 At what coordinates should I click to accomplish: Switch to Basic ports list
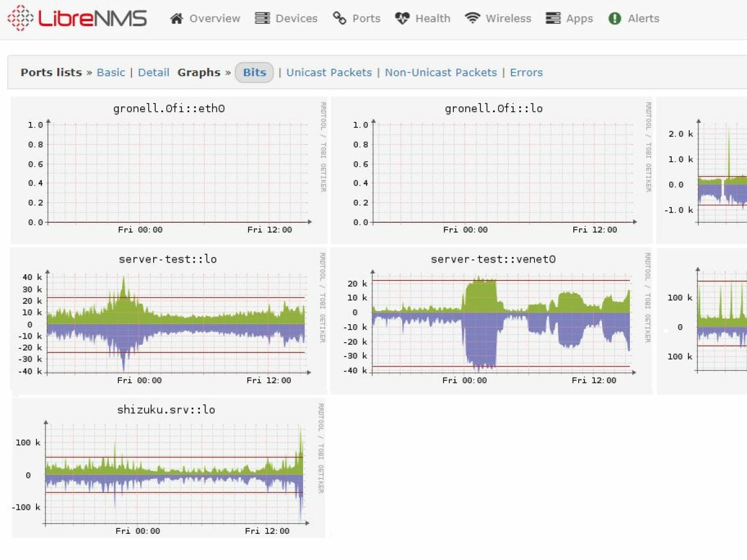[111, 72]
